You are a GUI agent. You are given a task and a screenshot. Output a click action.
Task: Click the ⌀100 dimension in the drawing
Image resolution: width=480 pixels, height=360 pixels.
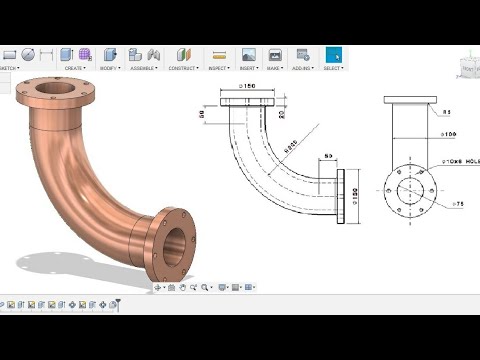pyautogui.click(x=448, y=134)
